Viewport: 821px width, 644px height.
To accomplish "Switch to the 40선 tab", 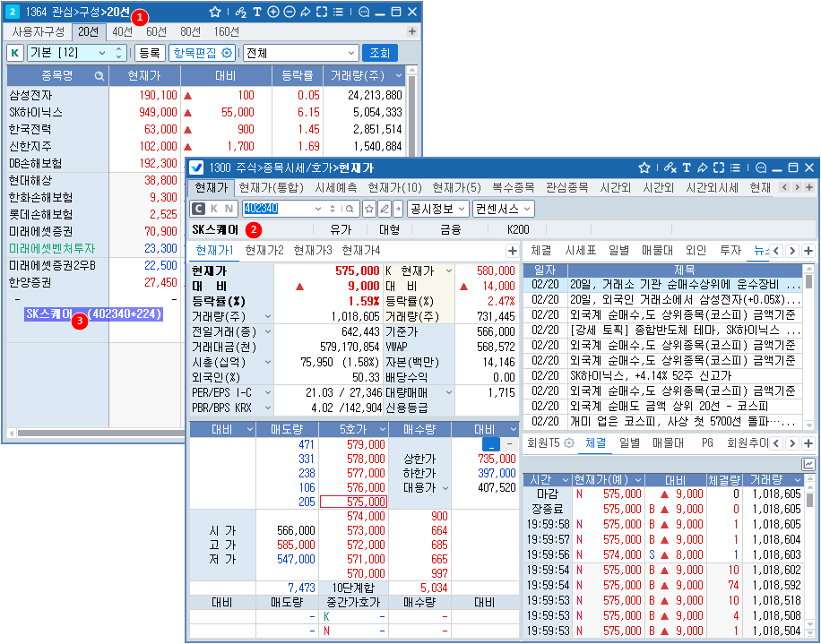I will click(x=122, y=31).
